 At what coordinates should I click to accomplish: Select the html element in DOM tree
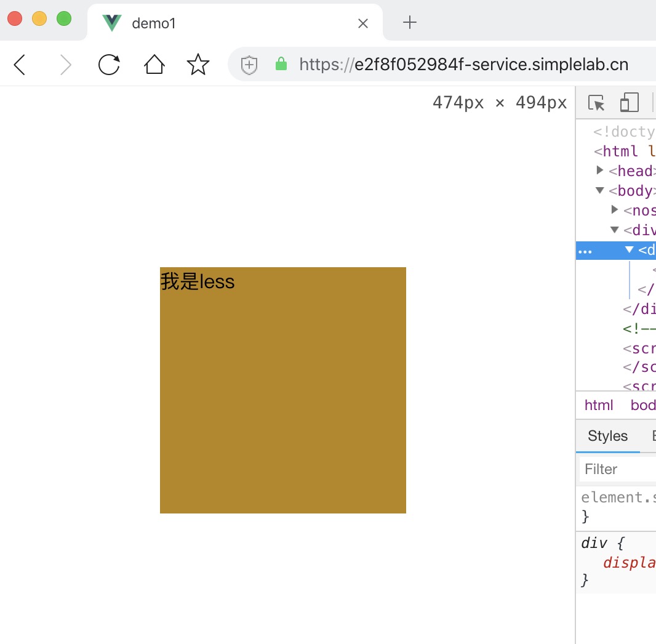coord(625,151)
